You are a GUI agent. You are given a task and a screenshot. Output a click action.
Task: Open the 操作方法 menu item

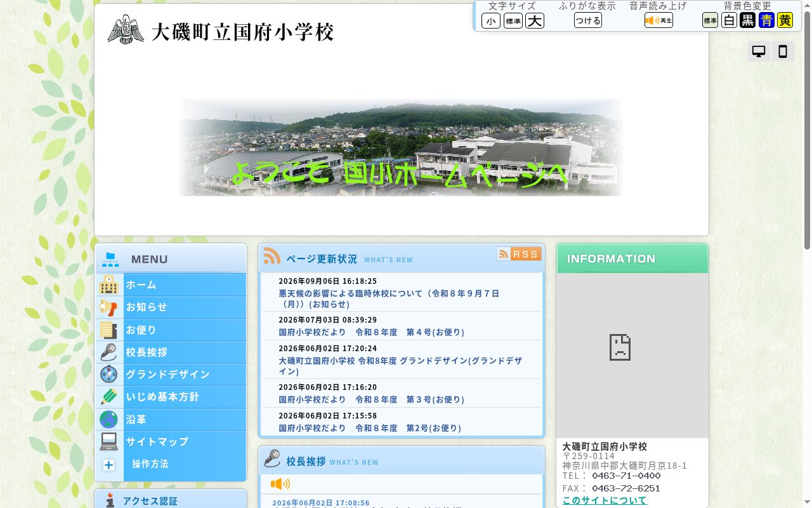point(150,464)
